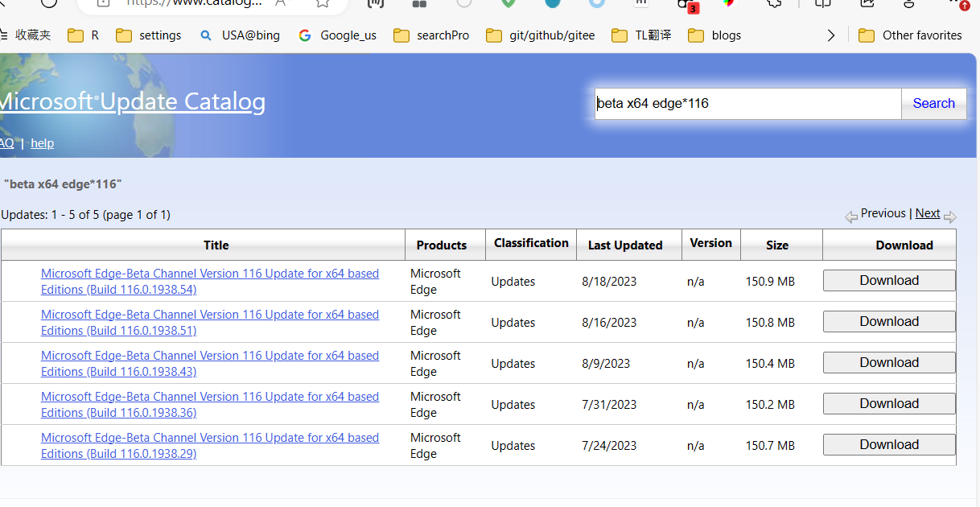Go to the Next results page
The width and height of the screenshot is (980, 507).
point(927,212)
